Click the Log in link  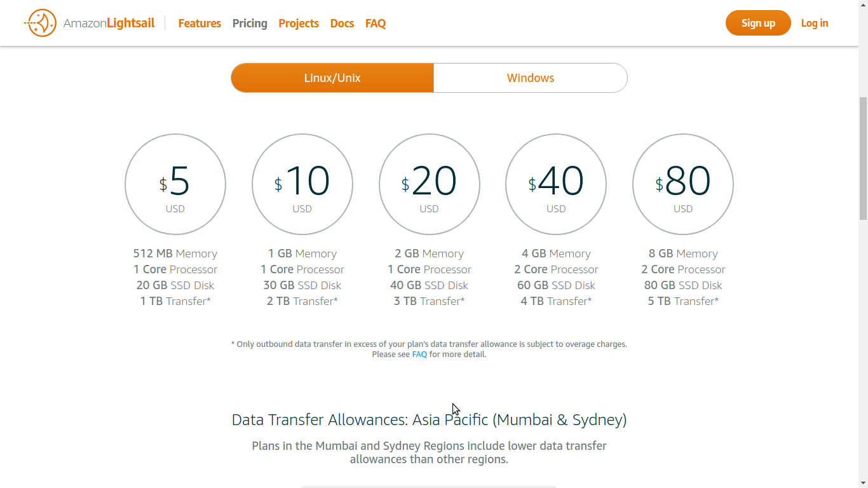click(814, 24)
